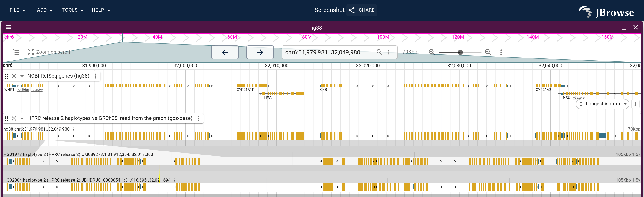Open the track selector list icon
This screenshot has height=197, width=644.
[16, 52]
